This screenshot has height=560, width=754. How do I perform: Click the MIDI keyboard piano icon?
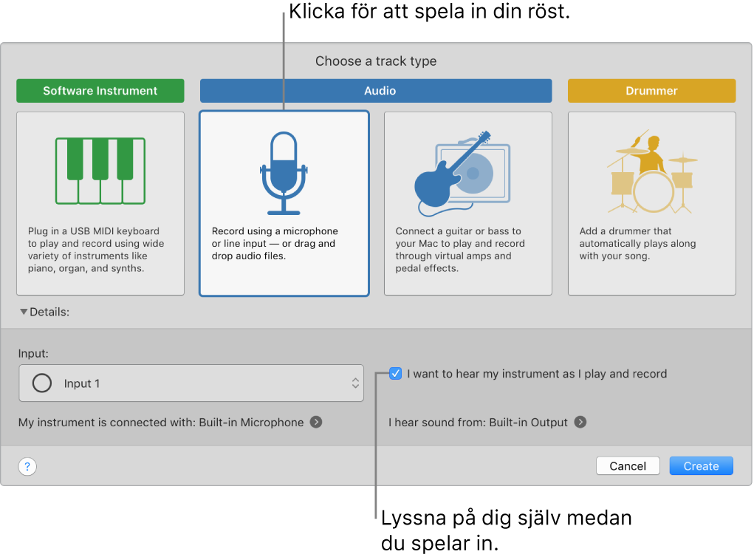(100, 170)
